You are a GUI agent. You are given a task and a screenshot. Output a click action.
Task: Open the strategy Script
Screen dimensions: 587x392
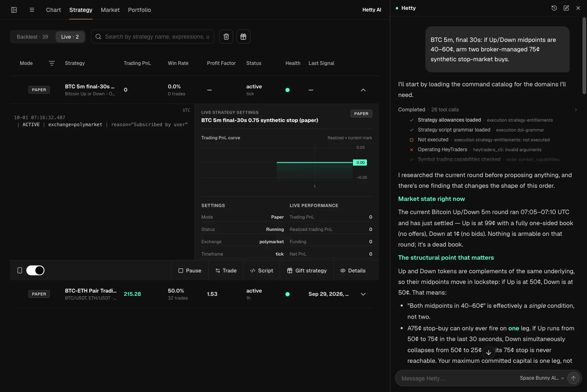click(262, 270)
